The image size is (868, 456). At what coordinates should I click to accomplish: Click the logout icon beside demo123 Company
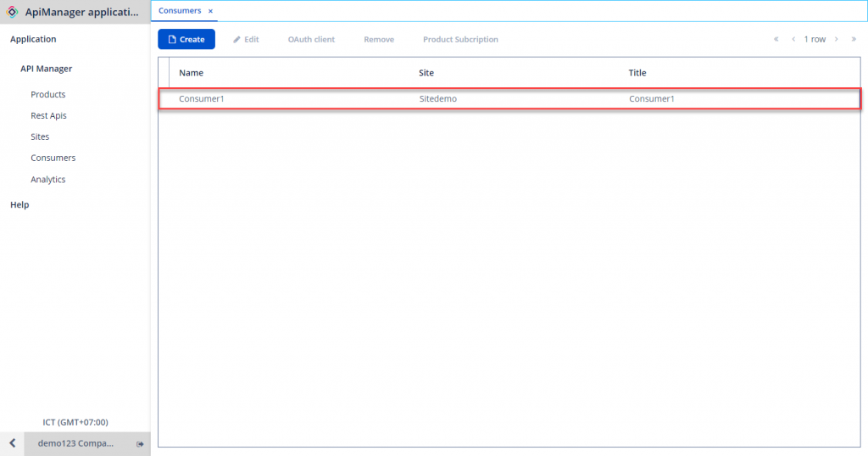pyautogui.click(x=140, y=444)
